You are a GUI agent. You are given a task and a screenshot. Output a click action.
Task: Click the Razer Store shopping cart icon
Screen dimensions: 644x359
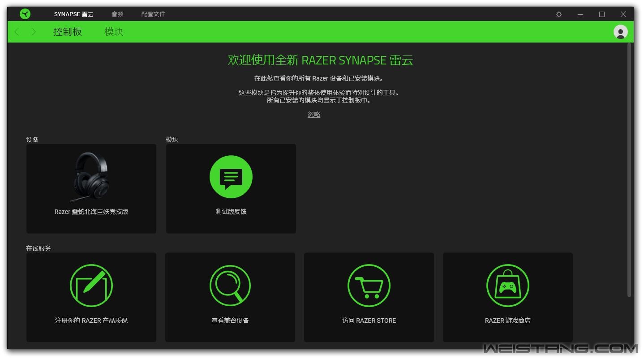tap(369, 286)
